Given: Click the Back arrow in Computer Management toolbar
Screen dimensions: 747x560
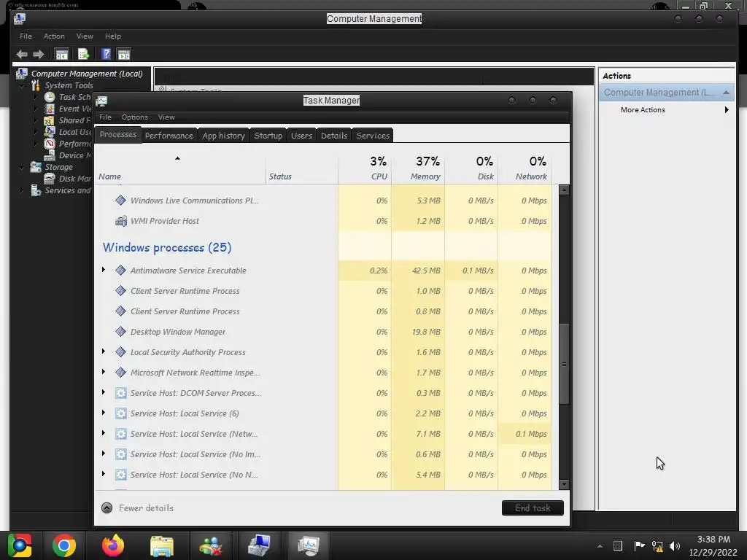Looking at the screenshot, I should [21, 54].
